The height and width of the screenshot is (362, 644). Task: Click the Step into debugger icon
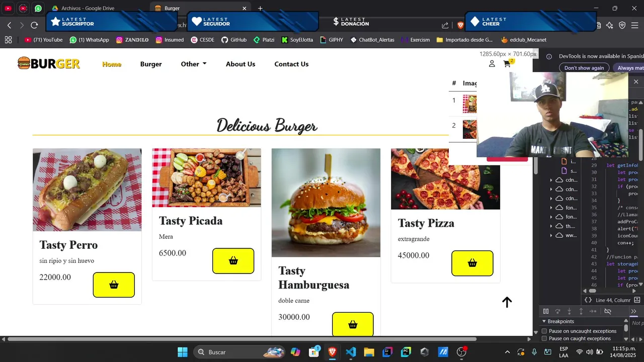(x=569, y=311)
